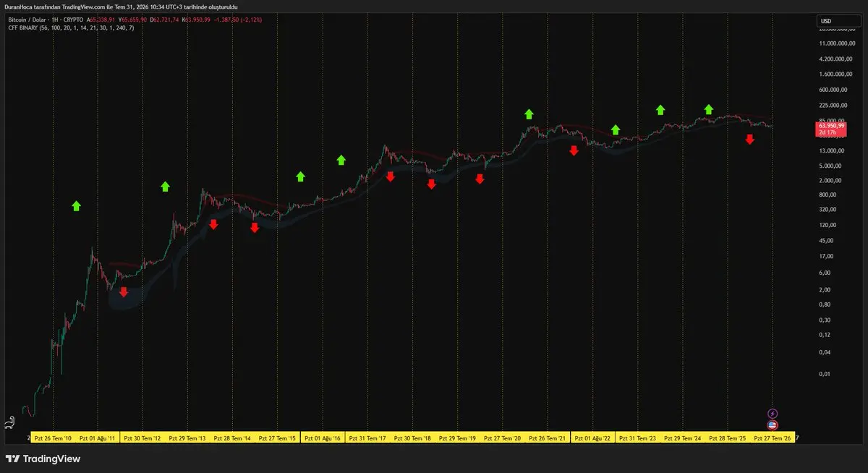Select the Pzt 01 Ağu '16 date marker
868x473 pixels.
323,438
